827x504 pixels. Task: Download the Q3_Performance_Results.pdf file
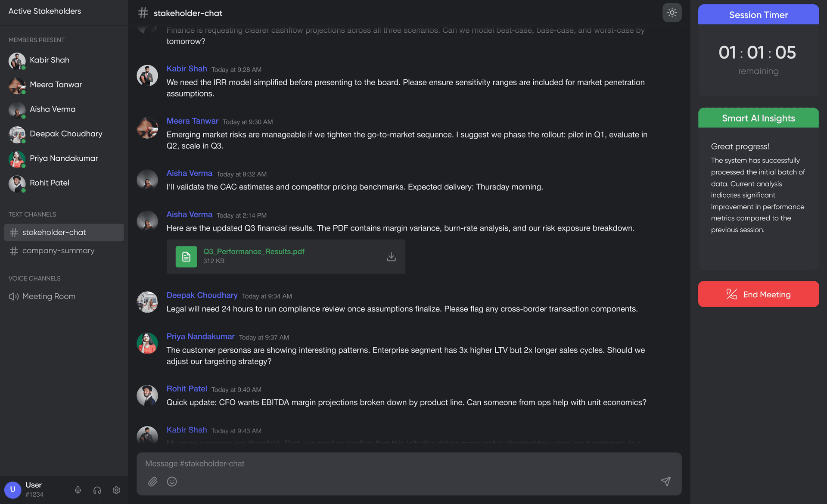point(391,257)
